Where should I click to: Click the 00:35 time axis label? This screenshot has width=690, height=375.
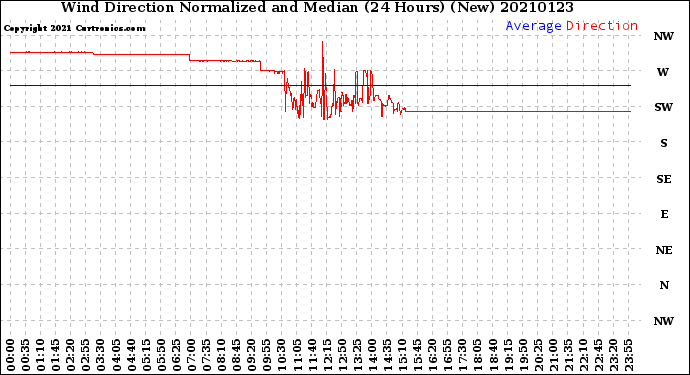coord(26,355)
